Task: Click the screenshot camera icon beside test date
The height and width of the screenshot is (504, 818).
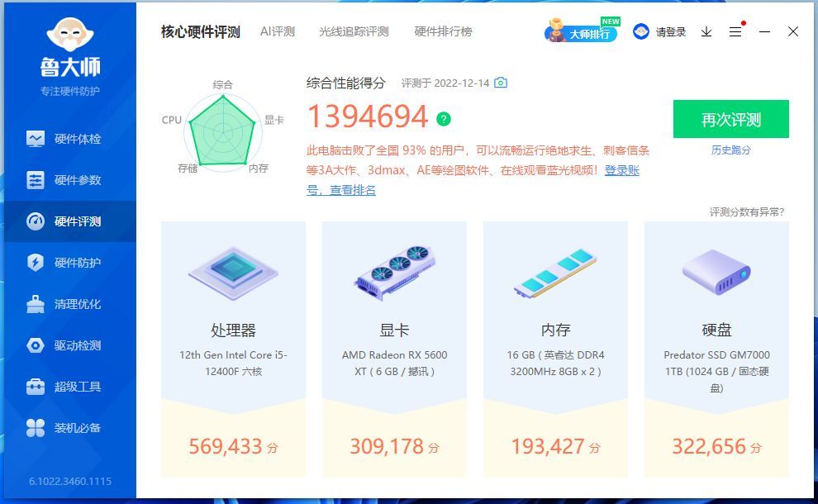Action: click(500, 83)
